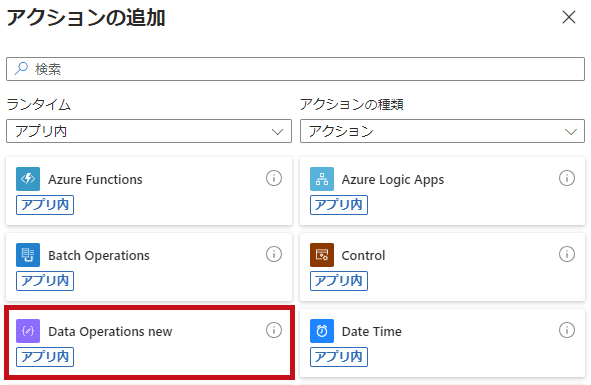The width and height of the screenshot is (591, 385).
Task: Select the Azure Functions card title
Action: pos(95,179)
